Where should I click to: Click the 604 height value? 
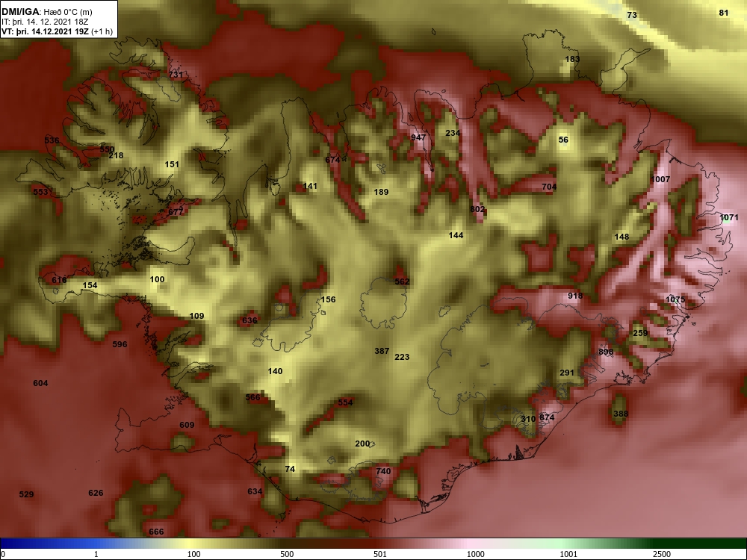[40, 383]
